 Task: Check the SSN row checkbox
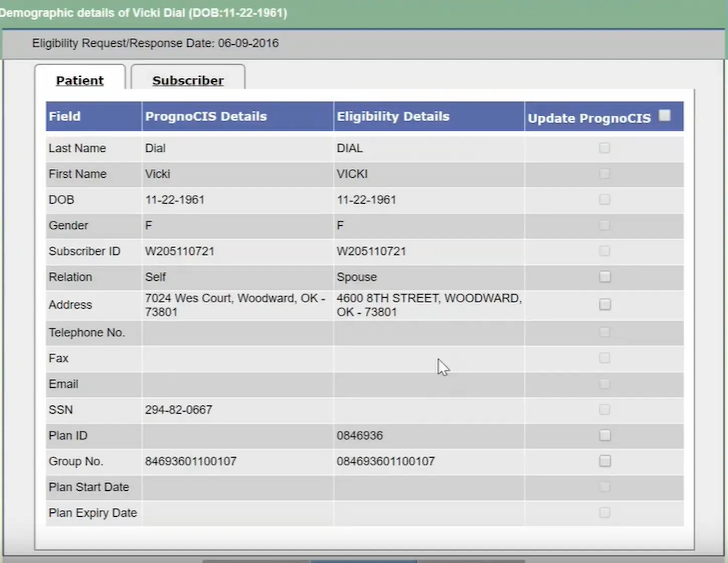coord(604,409)
